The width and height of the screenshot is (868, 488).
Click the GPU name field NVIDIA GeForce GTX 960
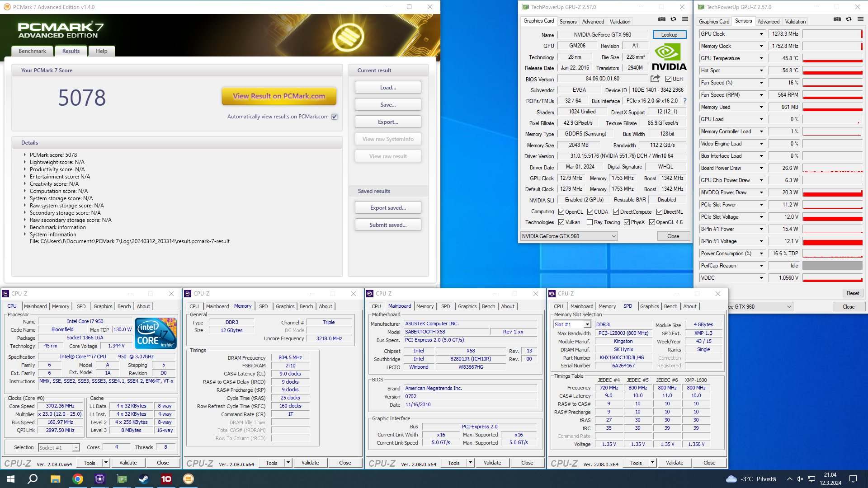point(603,35)
